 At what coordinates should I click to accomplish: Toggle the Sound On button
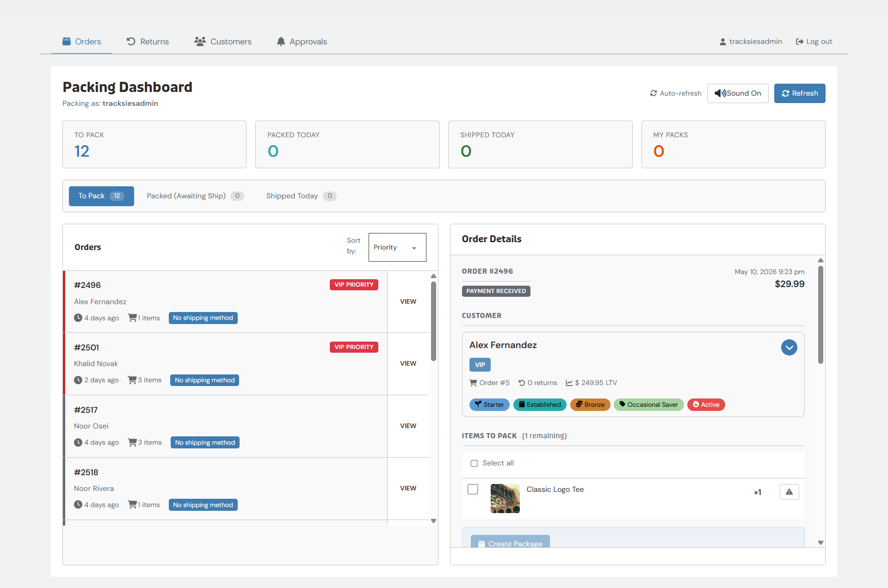click(x=738, y=93)
